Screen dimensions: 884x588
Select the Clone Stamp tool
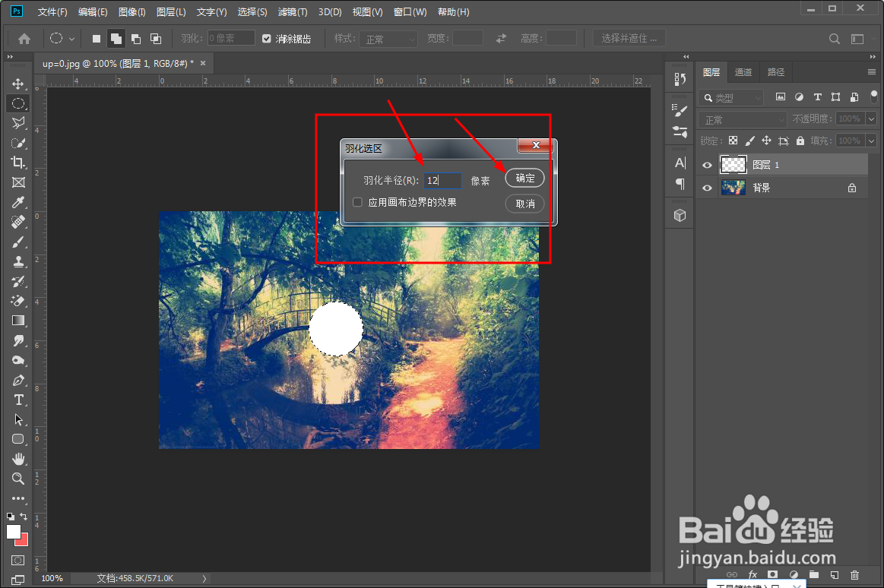(18, 261)
